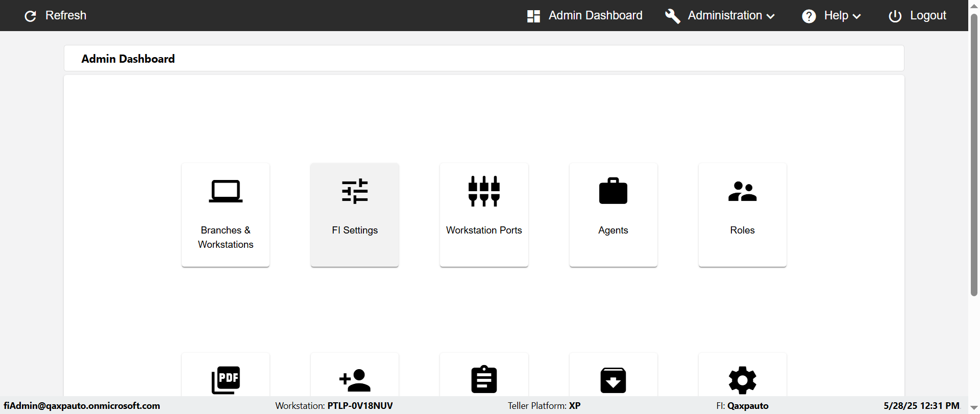Open the Roles people icon

coord(743,191)
